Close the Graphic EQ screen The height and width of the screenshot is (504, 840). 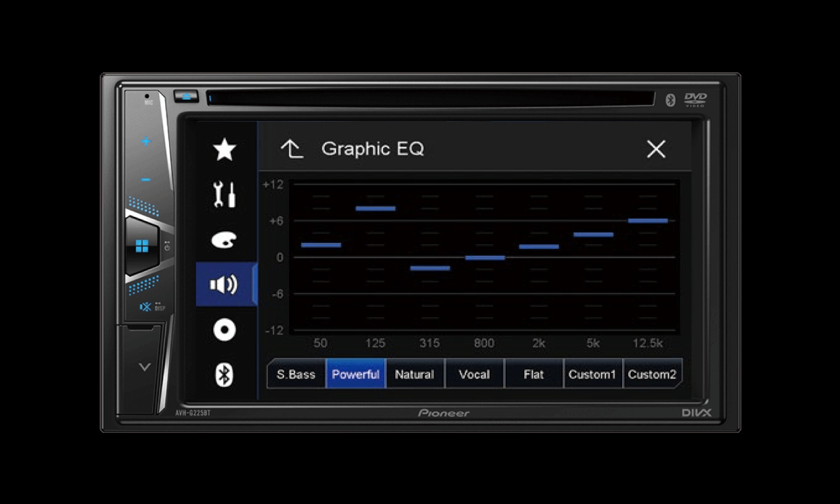(x=656, y=149)
